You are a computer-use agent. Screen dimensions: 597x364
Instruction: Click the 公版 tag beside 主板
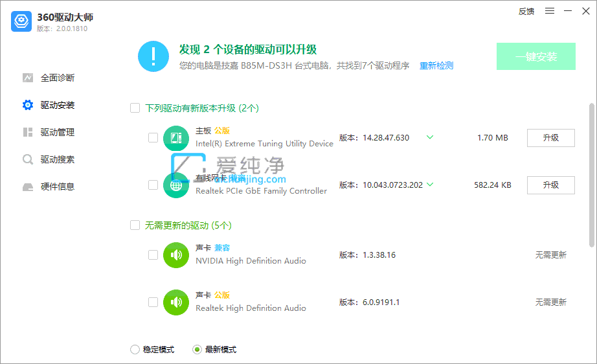(222, 131)
